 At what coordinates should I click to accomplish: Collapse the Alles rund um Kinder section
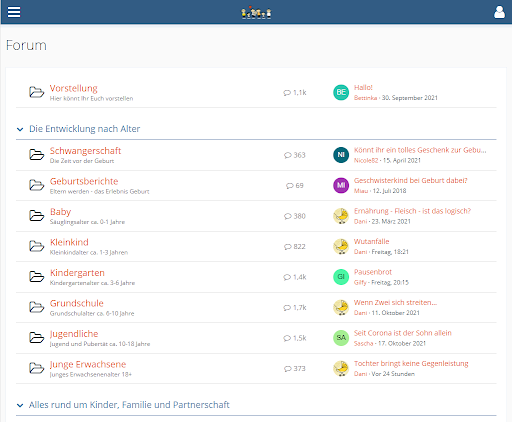point(20,405)
